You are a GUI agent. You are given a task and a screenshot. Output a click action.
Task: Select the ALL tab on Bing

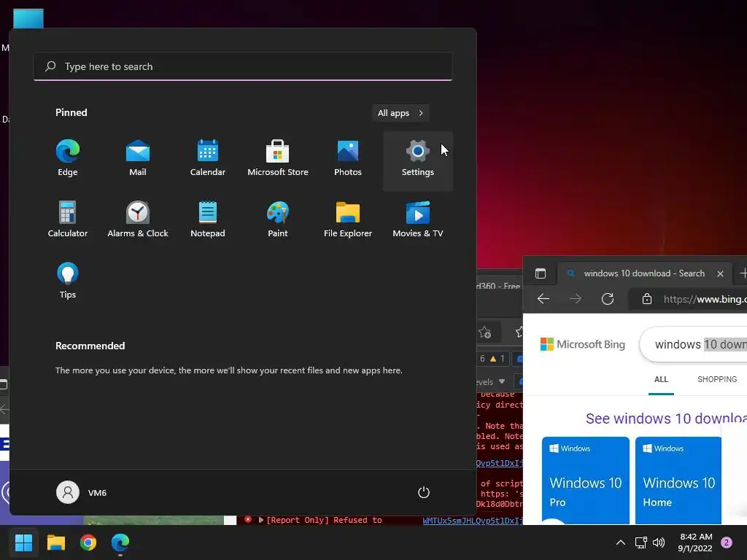(661, 379)
